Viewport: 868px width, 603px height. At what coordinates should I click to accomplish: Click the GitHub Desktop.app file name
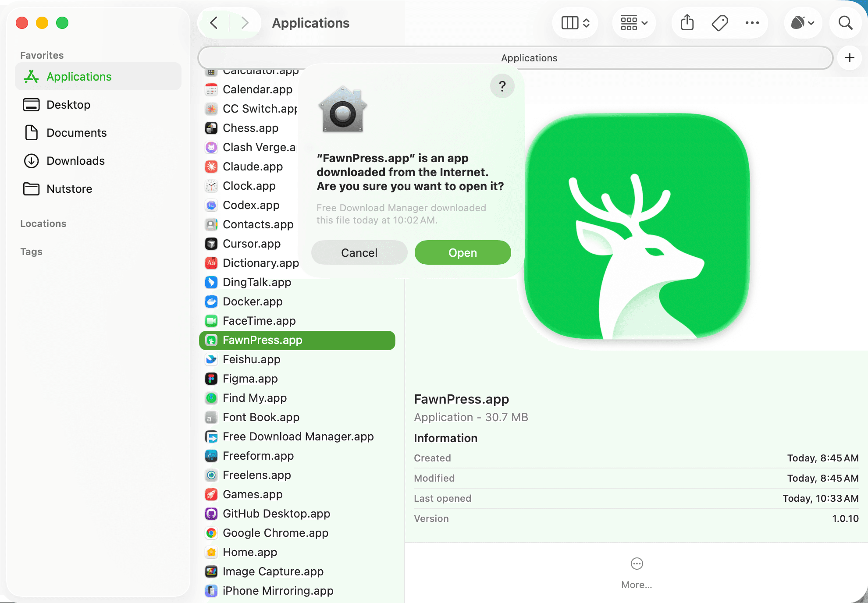click(277, 514)
